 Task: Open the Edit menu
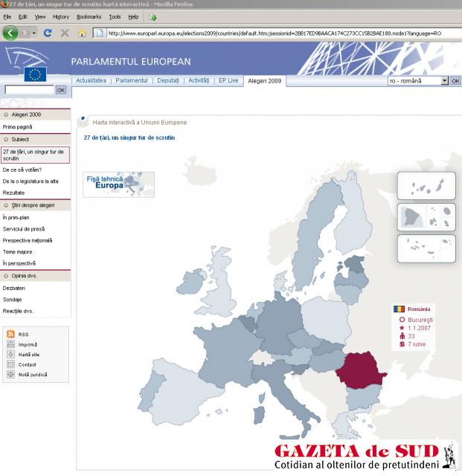[23, 17]
